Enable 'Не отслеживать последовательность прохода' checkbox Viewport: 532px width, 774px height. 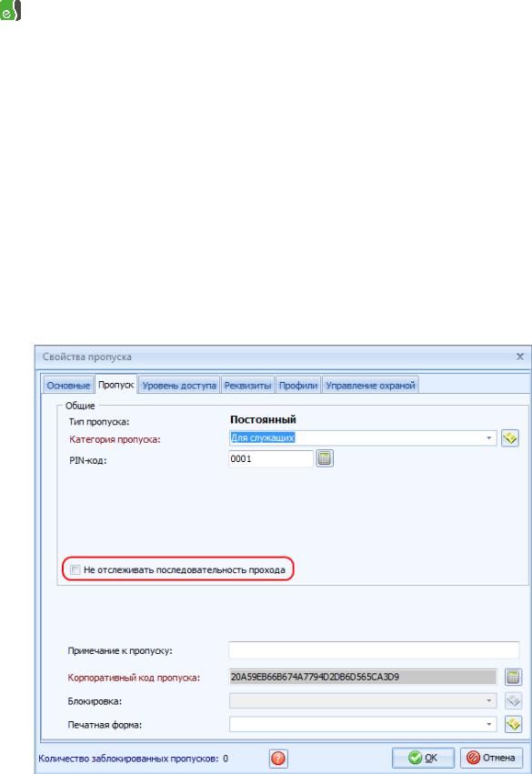(x=75, y=569)
